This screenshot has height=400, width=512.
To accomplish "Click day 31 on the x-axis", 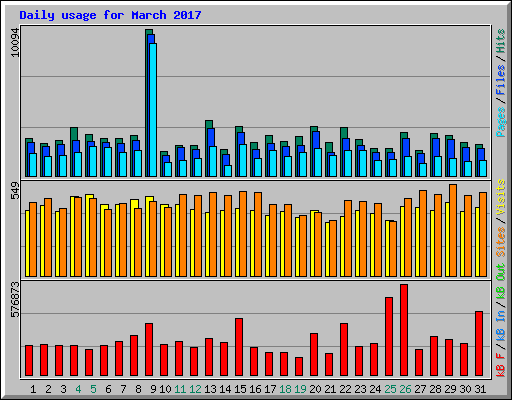I will click(x=480, y=389).
